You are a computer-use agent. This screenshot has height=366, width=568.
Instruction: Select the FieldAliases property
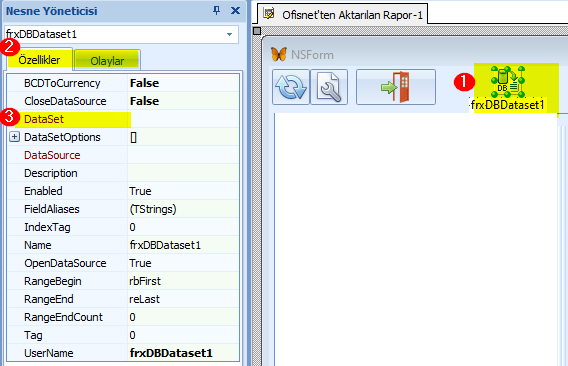coord(51,209)
